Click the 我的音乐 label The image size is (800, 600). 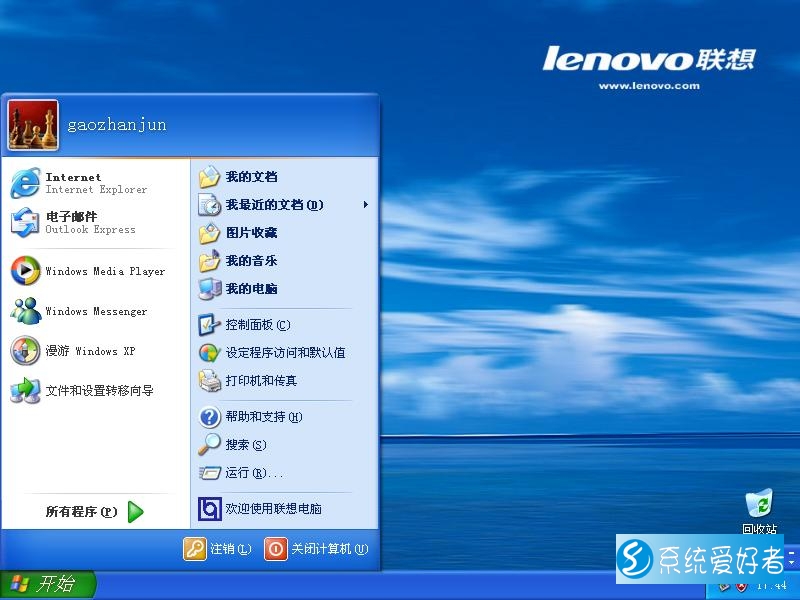pos(252,261)
